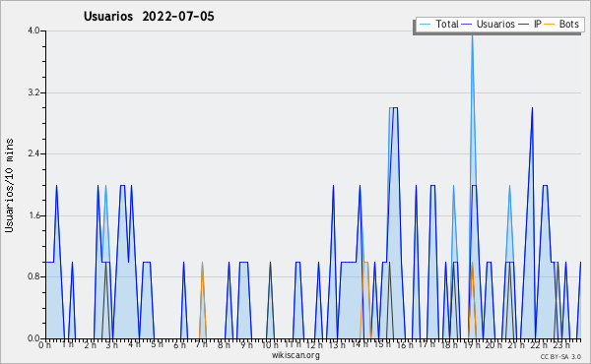Click the Usuarios peak of 3.0 near 22 h
This screenshot has width=591, height=364.
532,109
